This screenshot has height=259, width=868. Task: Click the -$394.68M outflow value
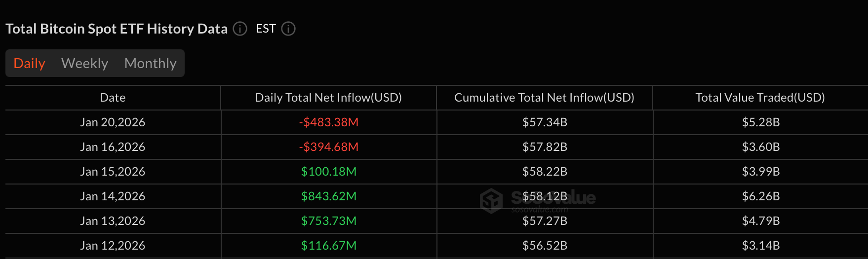(329, 147)
